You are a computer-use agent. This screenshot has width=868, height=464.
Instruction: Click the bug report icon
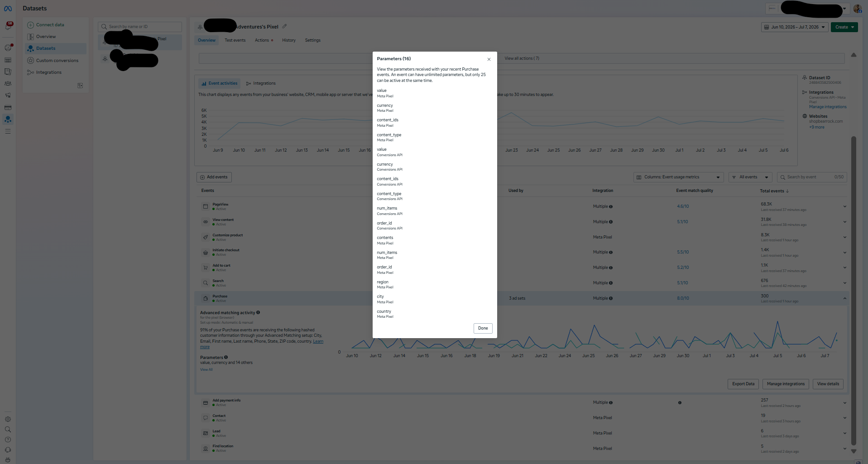coord(8,459)
